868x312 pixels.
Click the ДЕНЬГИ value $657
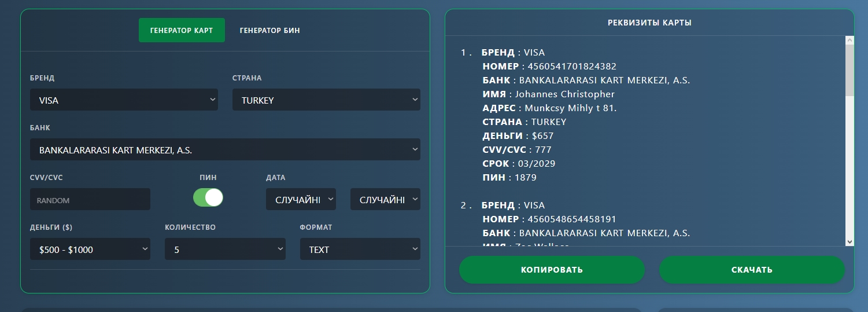[x=542, y=136]
